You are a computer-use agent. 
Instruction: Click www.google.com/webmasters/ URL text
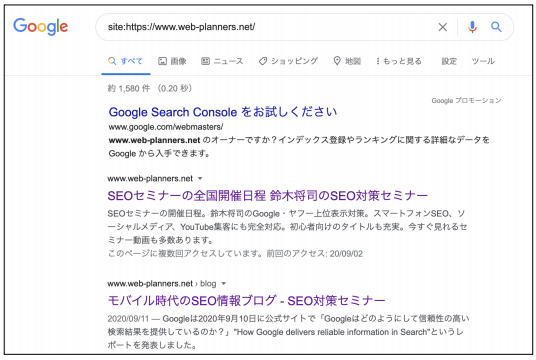pos(166,127)
